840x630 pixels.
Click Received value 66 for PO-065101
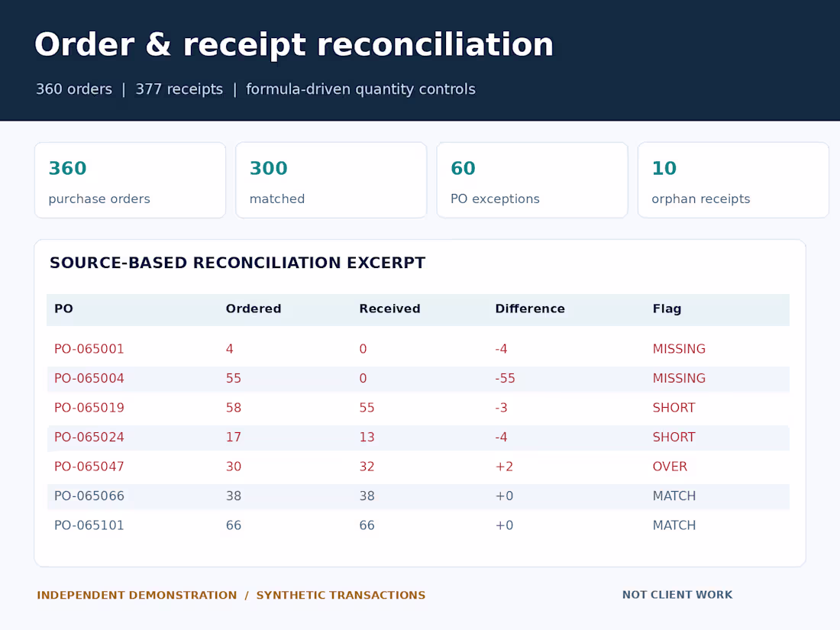[367, 525]
